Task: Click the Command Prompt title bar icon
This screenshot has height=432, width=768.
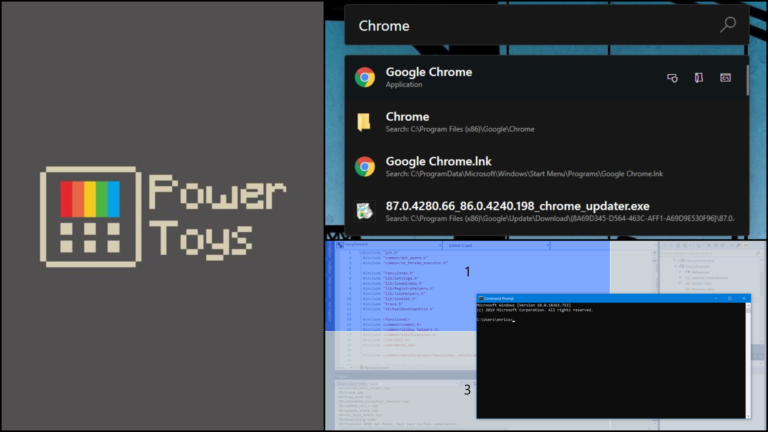Action: click(x=481, y=298)
